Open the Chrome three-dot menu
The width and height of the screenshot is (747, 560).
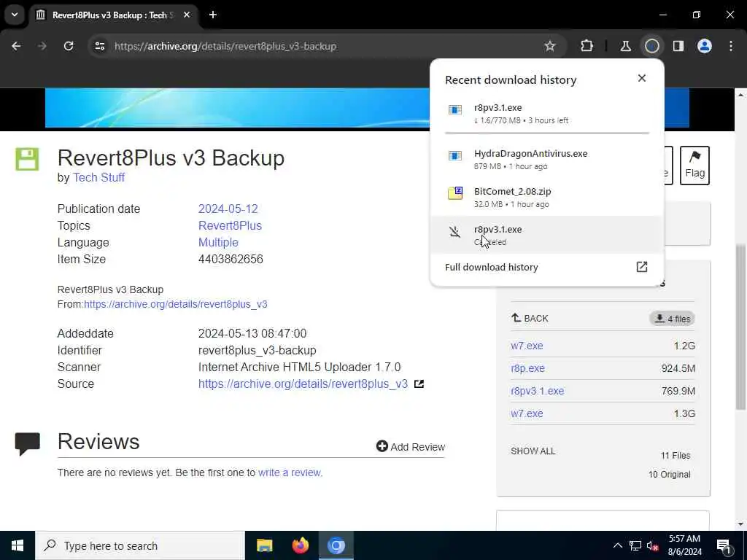click(731, 46)
